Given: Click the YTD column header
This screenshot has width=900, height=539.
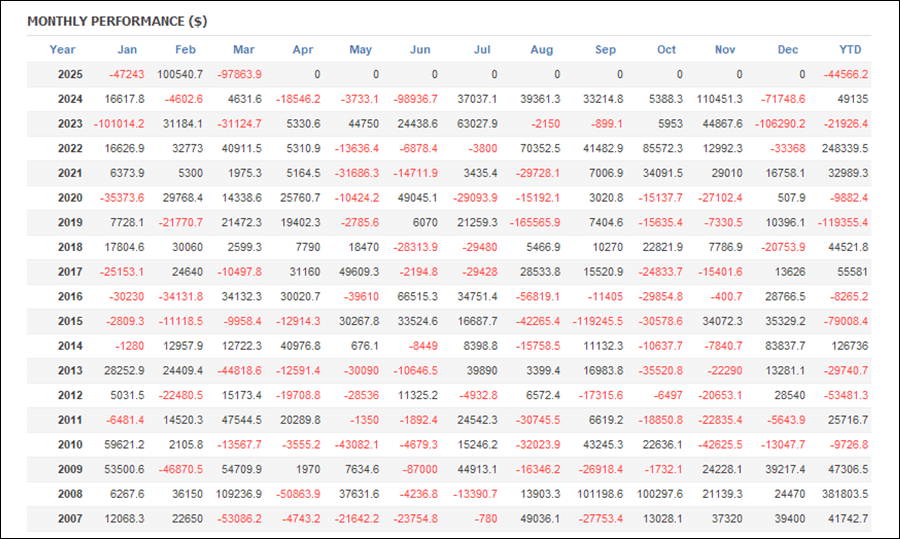Looking at the screenshot, I should [850, 49].
